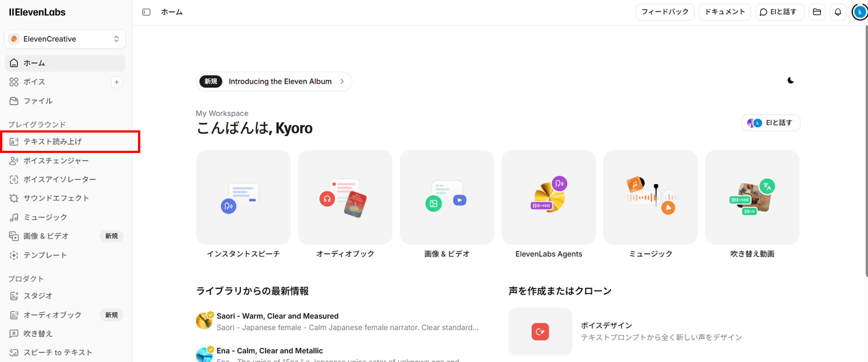Click the ボイスデザイン red icon

coord(540,332)
